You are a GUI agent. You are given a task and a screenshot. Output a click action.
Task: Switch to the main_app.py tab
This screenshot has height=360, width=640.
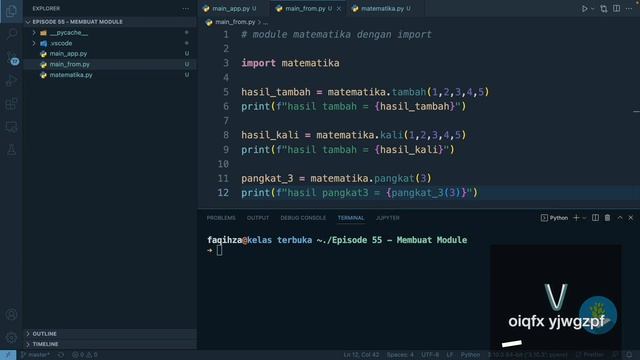[231, 9]
